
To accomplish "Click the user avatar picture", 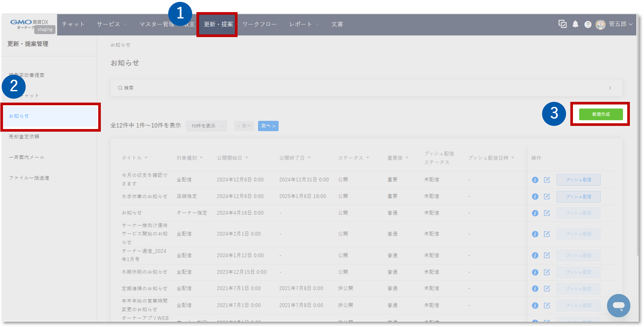I will 600,25.
